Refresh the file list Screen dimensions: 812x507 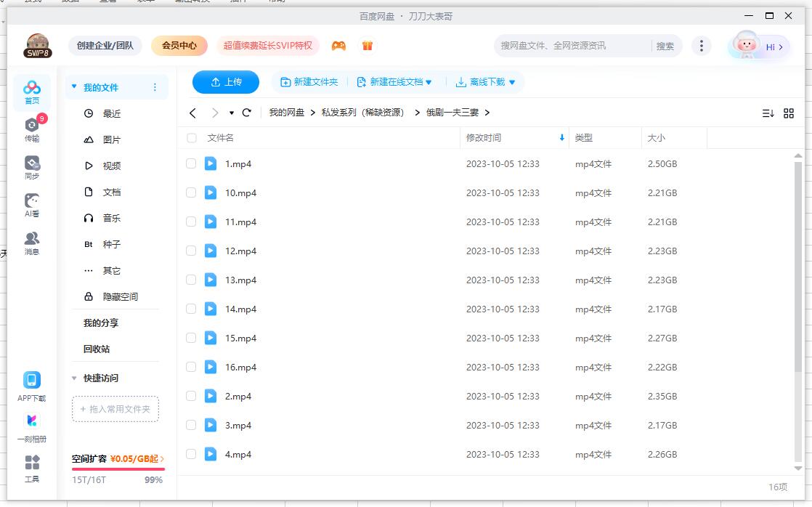coord(246,113)
